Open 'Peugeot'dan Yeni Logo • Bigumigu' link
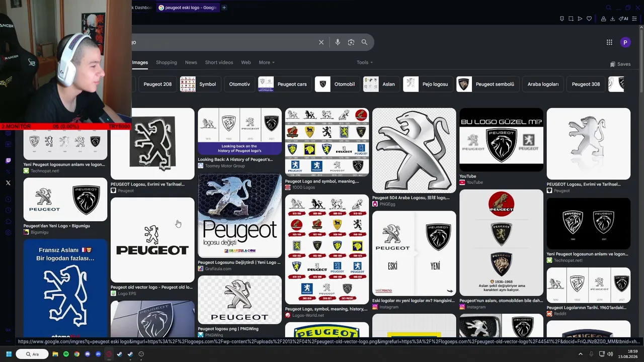The height and width of the screenshot is (362, 644). coord(56,226)
